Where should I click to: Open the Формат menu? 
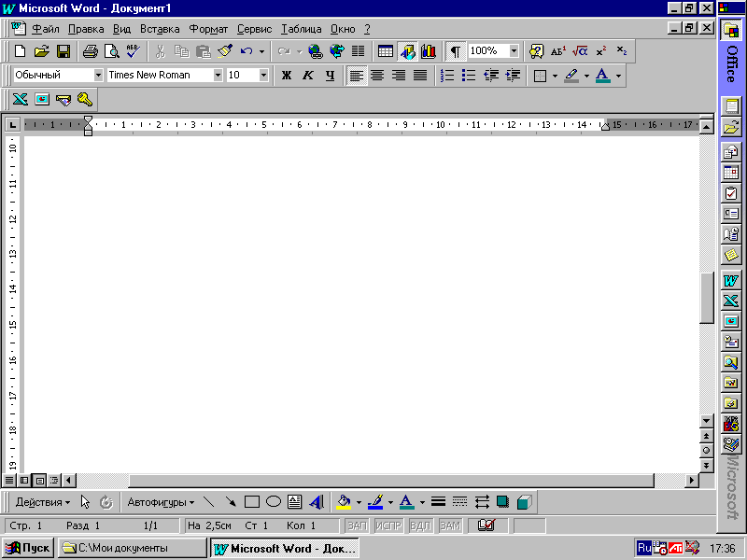208,29
